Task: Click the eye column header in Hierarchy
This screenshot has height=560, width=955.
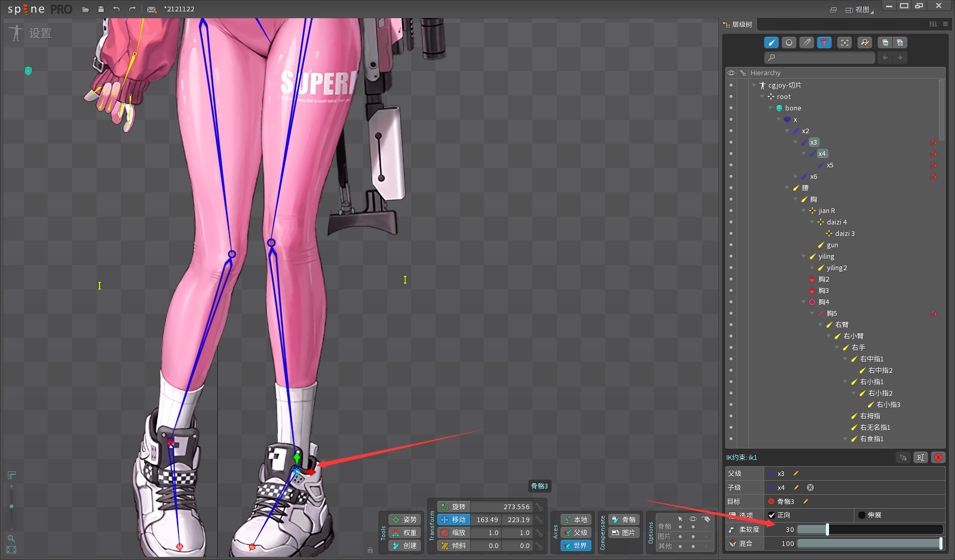Action: (x=732, y=73)
